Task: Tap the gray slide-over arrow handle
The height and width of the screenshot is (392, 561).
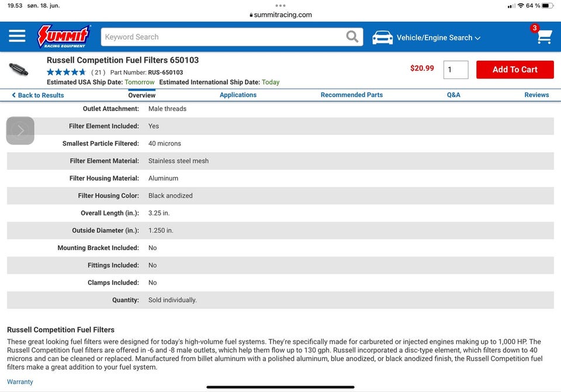Action: click(x=20, y=130)
